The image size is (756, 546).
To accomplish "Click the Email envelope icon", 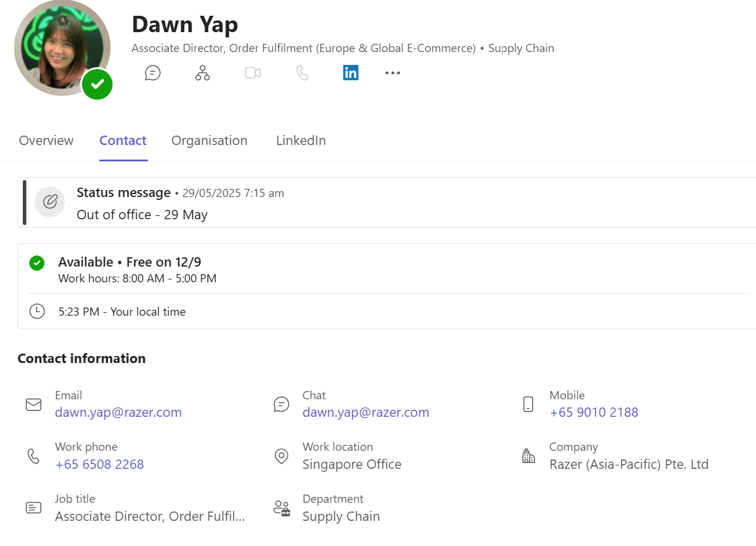I will [34, 405].
